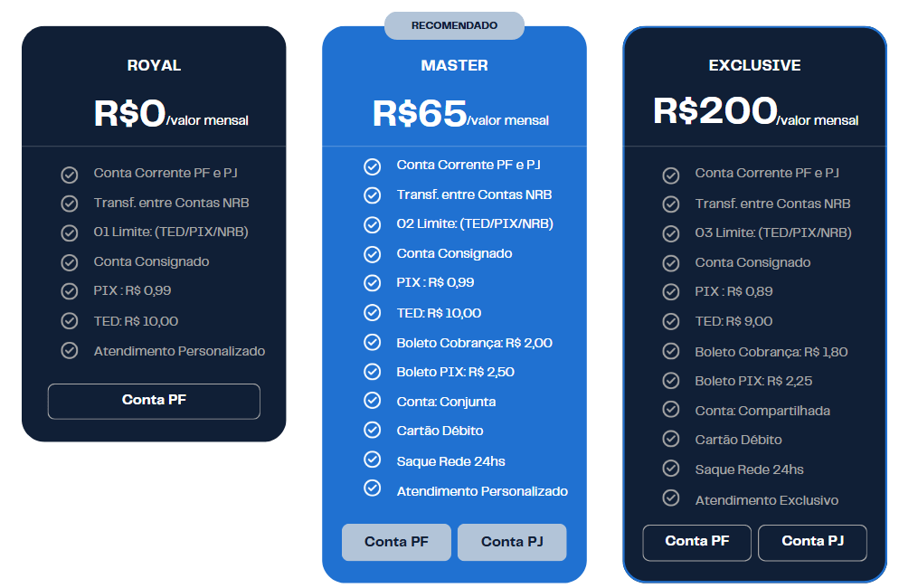Click Royal Atendimento Personalizado text

[179, 351]
